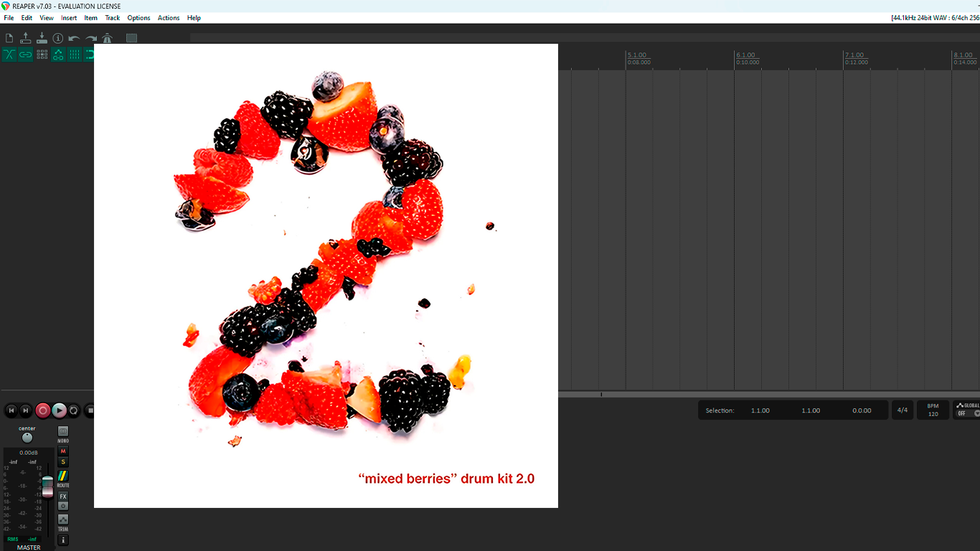The height and width of the screenshot is (551, 980).
Task: Open the Help menu
Action: 194,18
